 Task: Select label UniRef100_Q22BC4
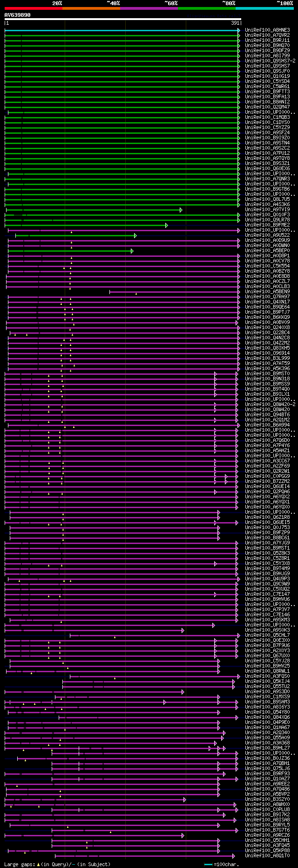coord(267,333)
